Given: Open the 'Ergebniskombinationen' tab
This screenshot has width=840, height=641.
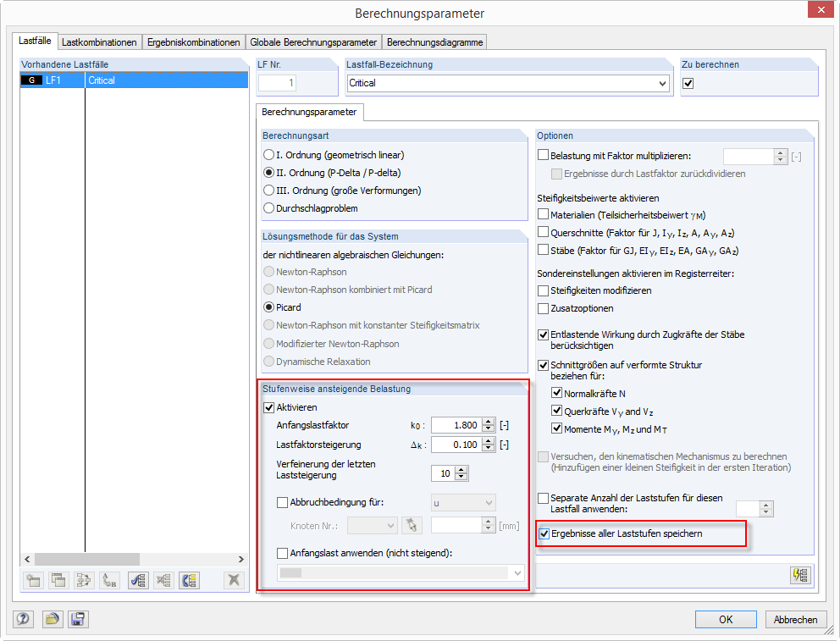Looking at the screenshot, I should click(194, 41).
